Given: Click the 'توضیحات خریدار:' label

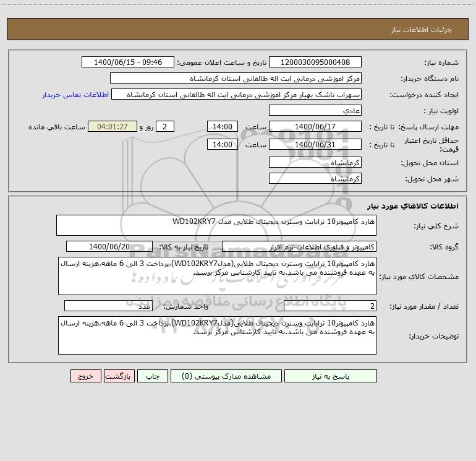Looking at the screenshot, I should click(x=434, y=336).
